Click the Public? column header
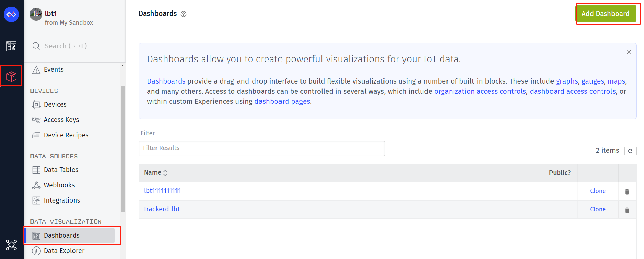This screenshot has height=259, width=644. click(560, 173)
